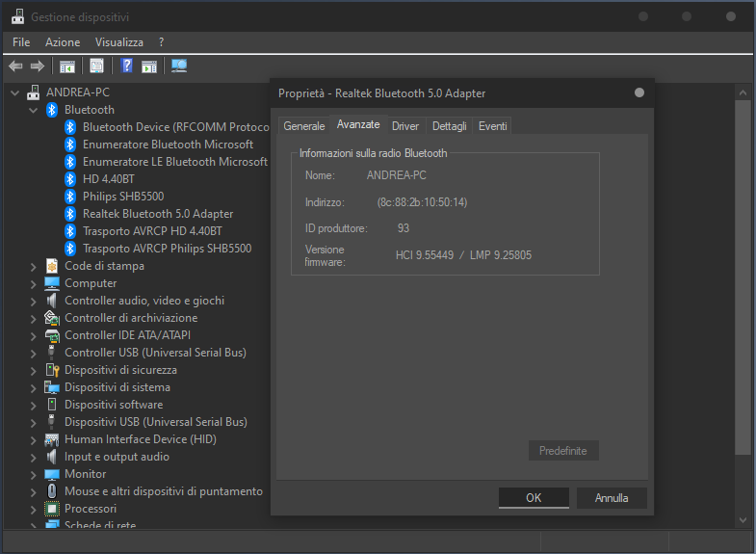The image size is (756, 554).
Task: Click the vertical scrollbar thumb
Action: 743,277
